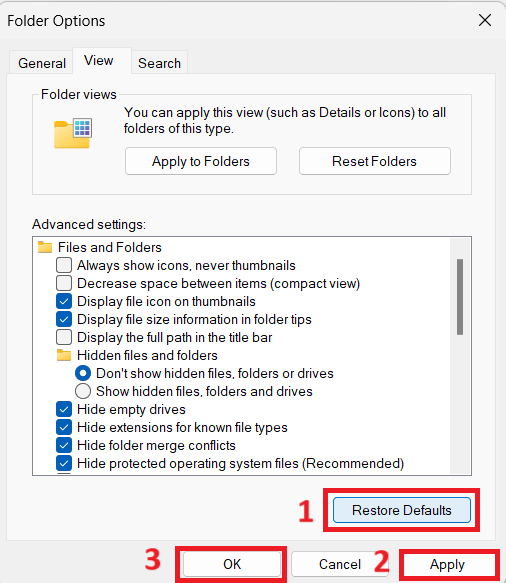Image resolution: width=506 pixels, height=583 pixels.
Task: Select Show hidden files, folders and drives
Action: [83, 391]
